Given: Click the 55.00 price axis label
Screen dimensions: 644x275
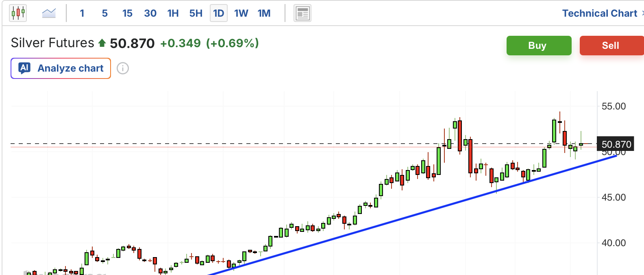Looking at the screenshot, I should click(x=614, y=106).
